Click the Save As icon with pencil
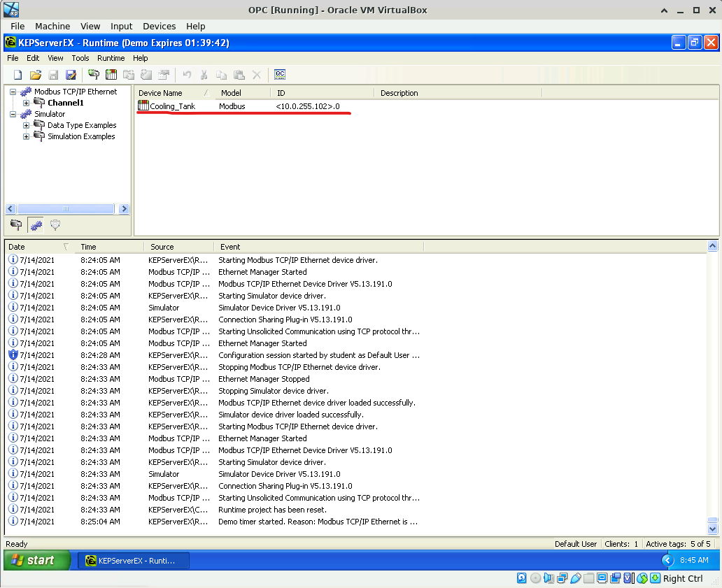Screen dimensions: 722x588 [71, 75]
